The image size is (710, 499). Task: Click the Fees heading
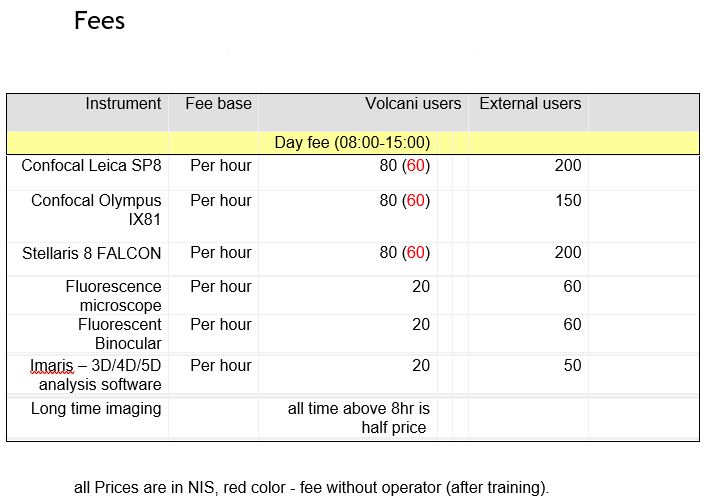99,21
